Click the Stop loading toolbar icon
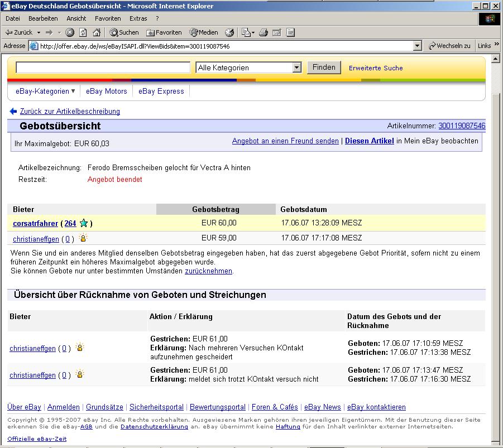 tap(70, 32)
